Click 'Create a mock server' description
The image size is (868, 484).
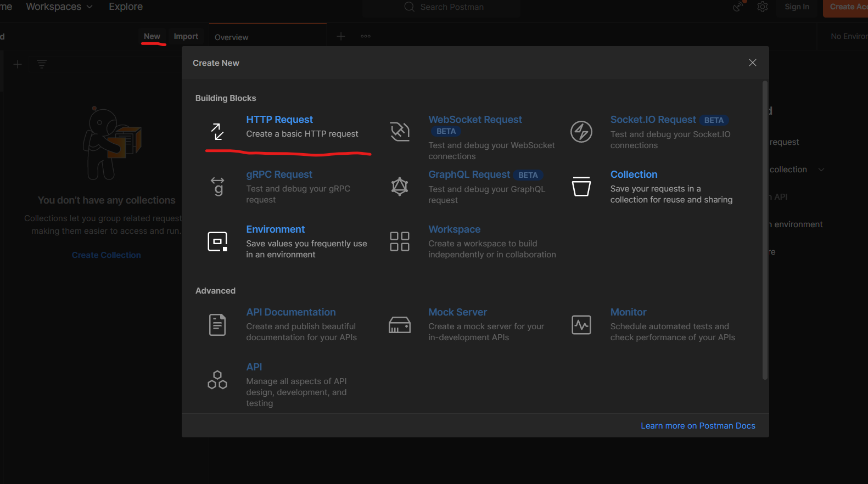[x=486, y=332]
